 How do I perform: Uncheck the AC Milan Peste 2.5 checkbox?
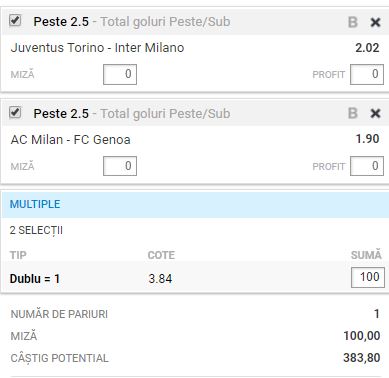click(15, 112)
